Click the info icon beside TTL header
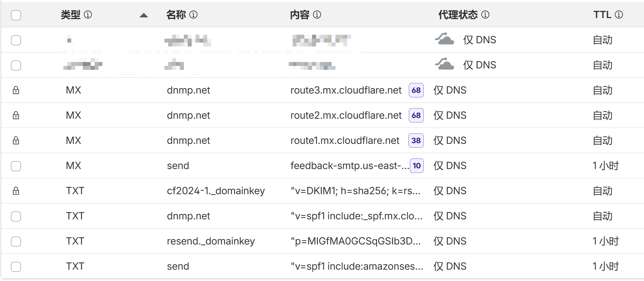This screenshot has height=281, width=644. 619,15
